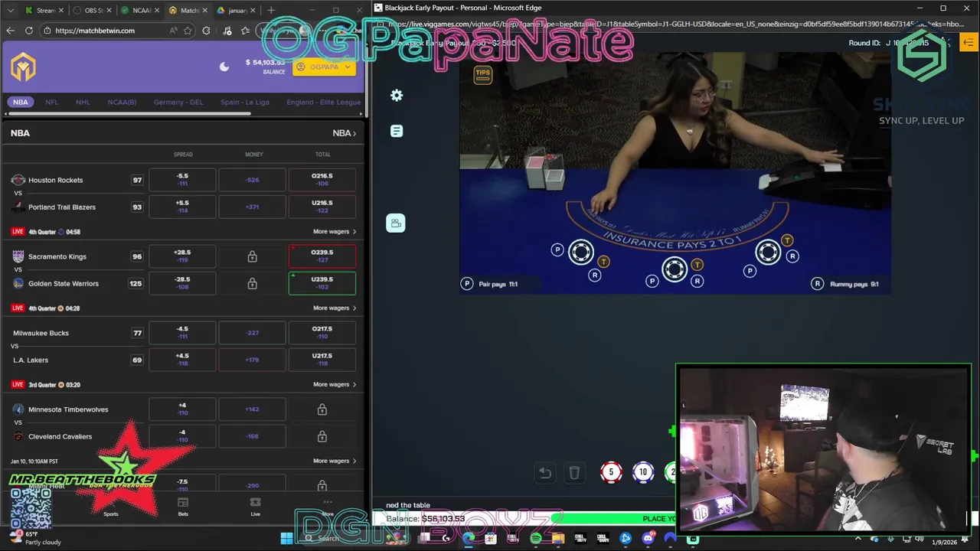Pick Portland Trail Blazers +371 moneyline
The width and height of the screenshot is (980, 551).
point(252,207)
